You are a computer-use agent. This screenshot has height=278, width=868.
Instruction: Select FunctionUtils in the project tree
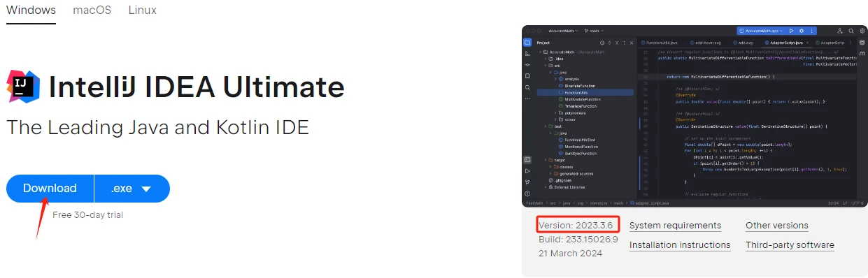coord(585,92)
